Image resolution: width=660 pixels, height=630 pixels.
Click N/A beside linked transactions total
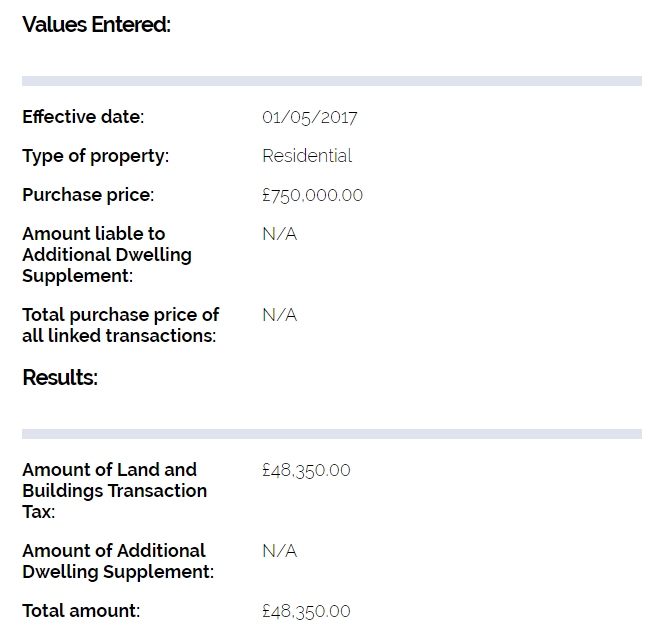(279, 315)
